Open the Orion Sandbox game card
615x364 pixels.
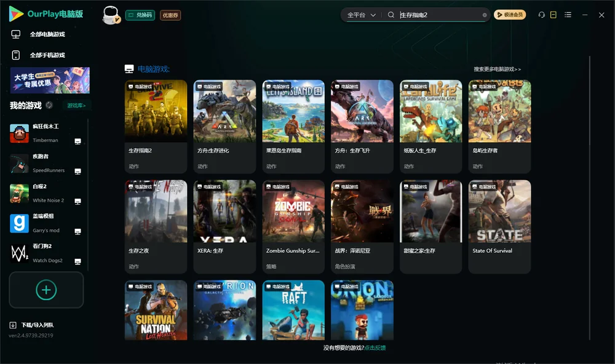(362, 310)
